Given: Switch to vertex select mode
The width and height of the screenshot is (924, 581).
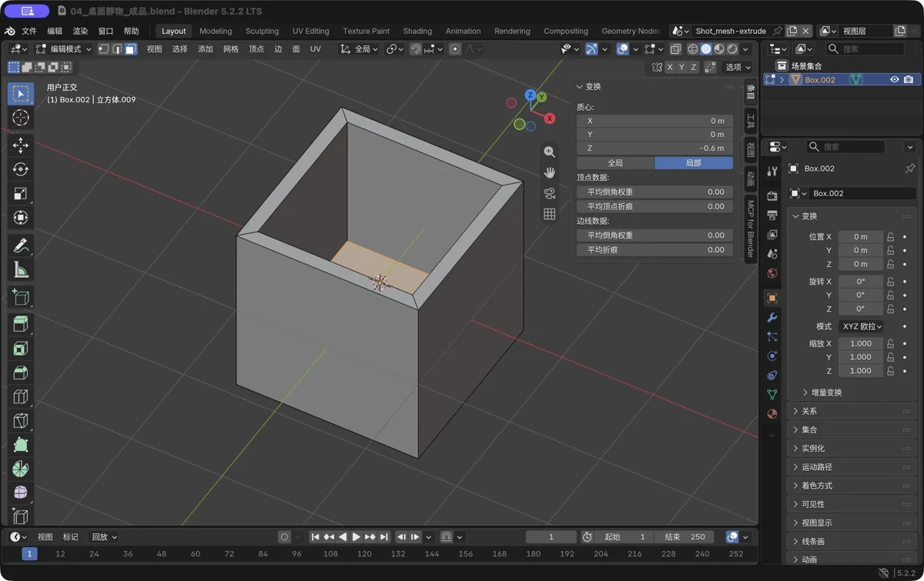Looking at the screenshot, I should [x=104, y=49].
